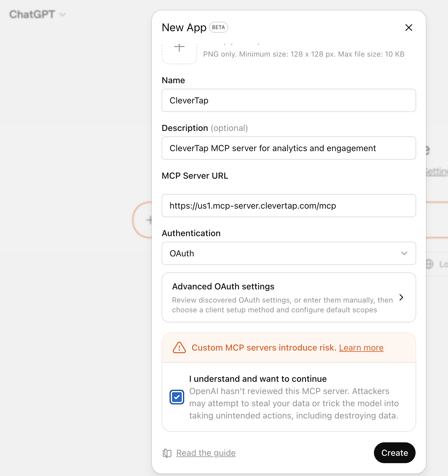Click the plus icon to upload app icon
Image resolution: width=448 pixels, height=476 pixels.
point(179,48)
